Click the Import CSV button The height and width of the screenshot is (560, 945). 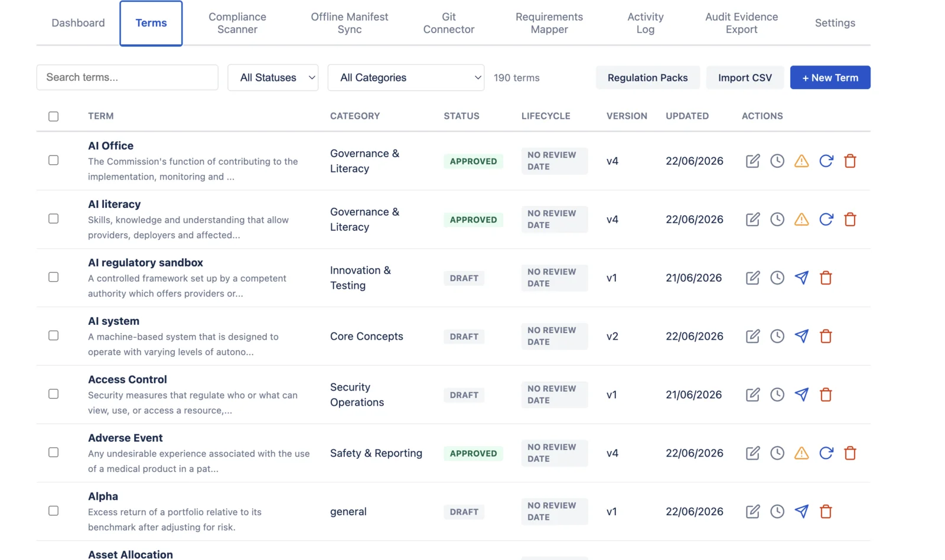pyautogui.click(x=745, y=77)
